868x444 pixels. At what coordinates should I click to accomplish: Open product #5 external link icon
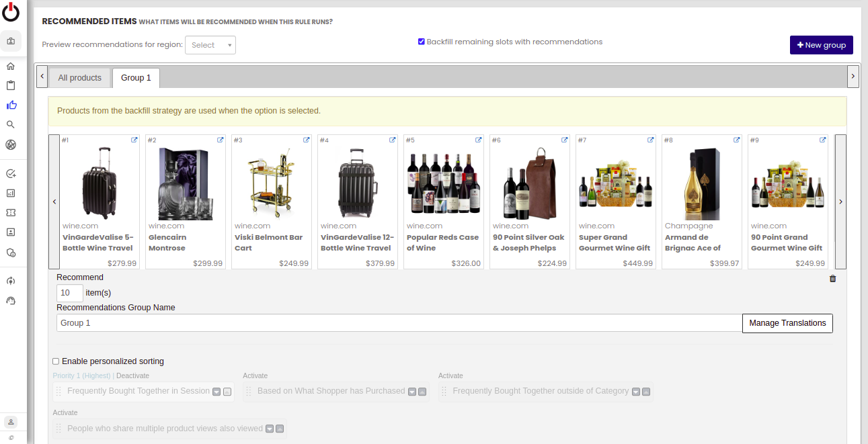[x=478, y=140]
